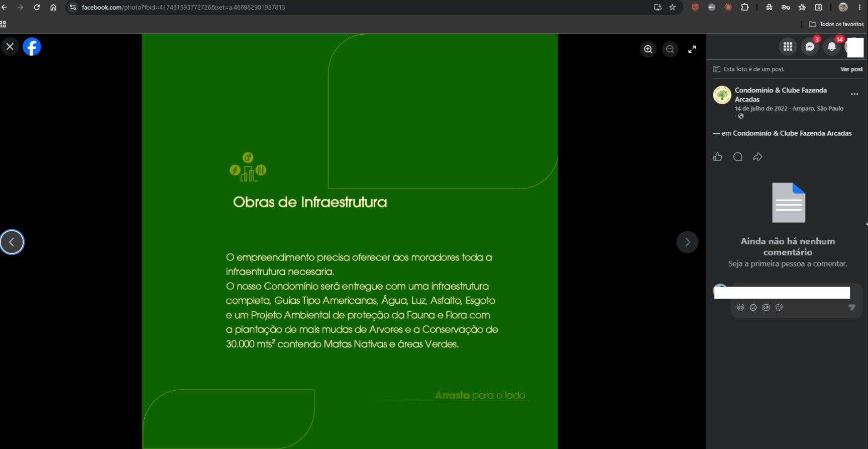Viewport: 868px width, 449px height.
Task: Go back in the browser
Action: [5, 7]
